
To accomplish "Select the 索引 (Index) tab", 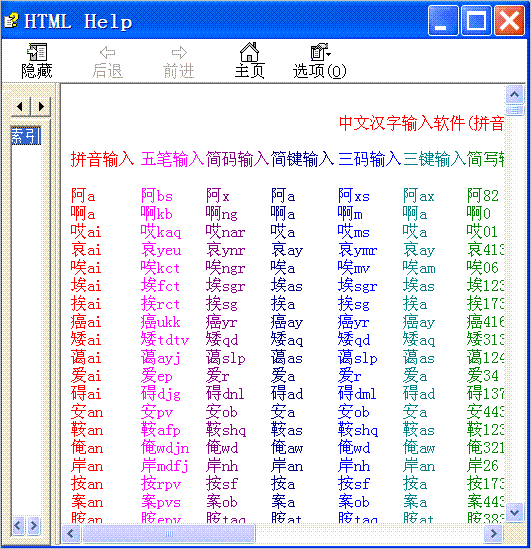I will (x=26, y=135).
